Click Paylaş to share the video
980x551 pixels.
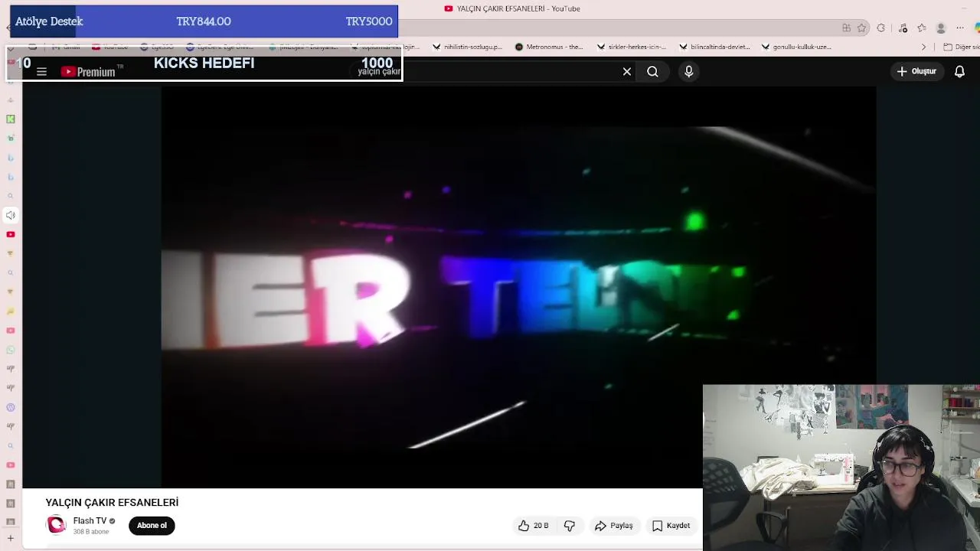[x=614, y=526]
